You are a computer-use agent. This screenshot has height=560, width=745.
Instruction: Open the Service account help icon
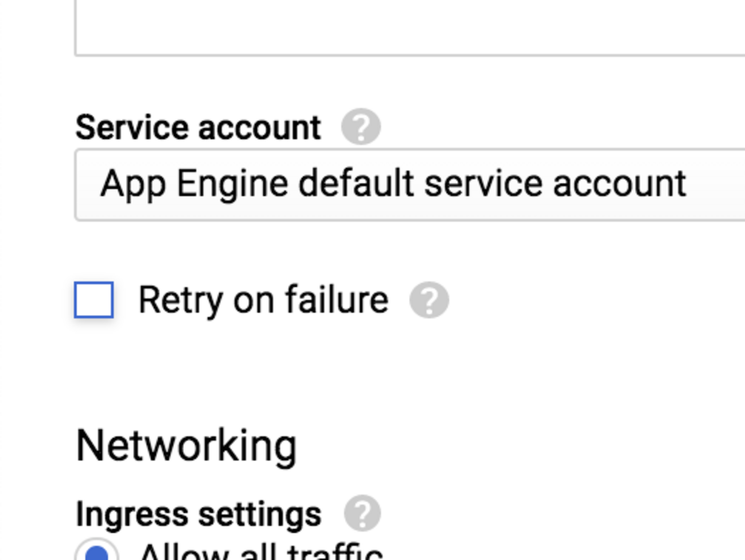361,127
